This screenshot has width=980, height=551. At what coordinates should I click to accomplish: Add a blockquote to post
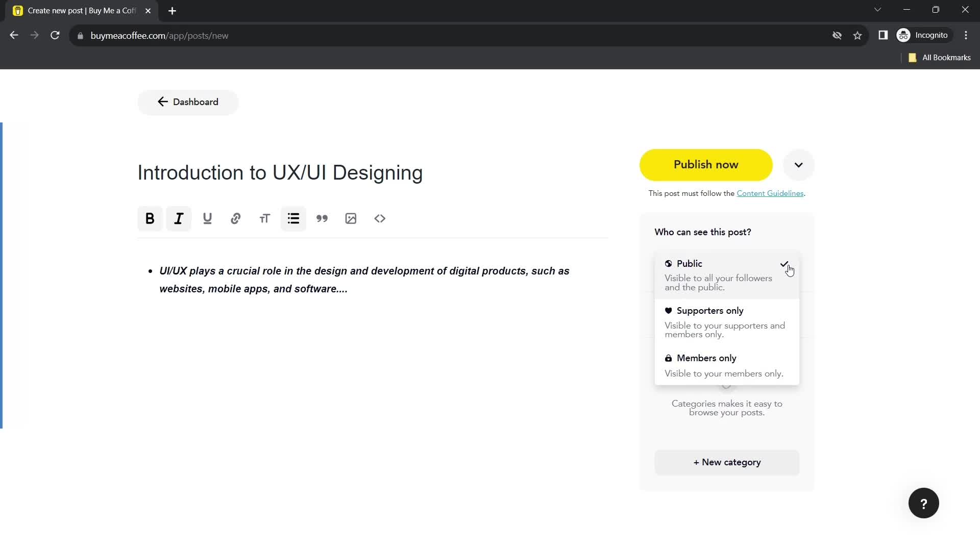[x=322, y=219]
